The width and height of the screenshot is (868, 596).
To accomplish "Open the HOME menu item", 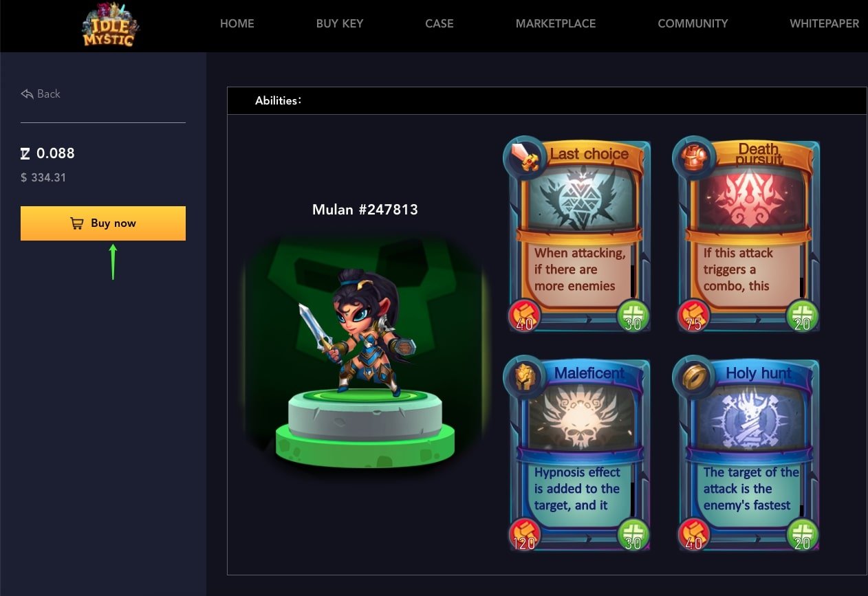I will coord(237,23).
